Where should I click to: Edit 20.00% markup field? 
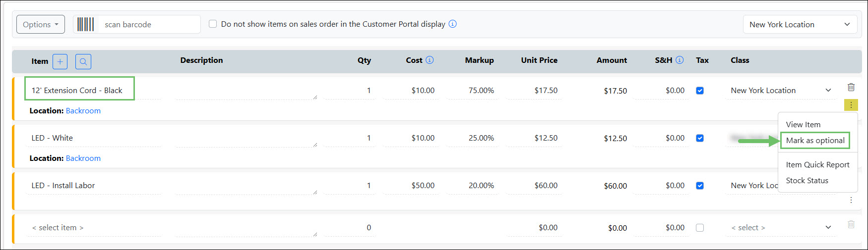click(473, 186)
